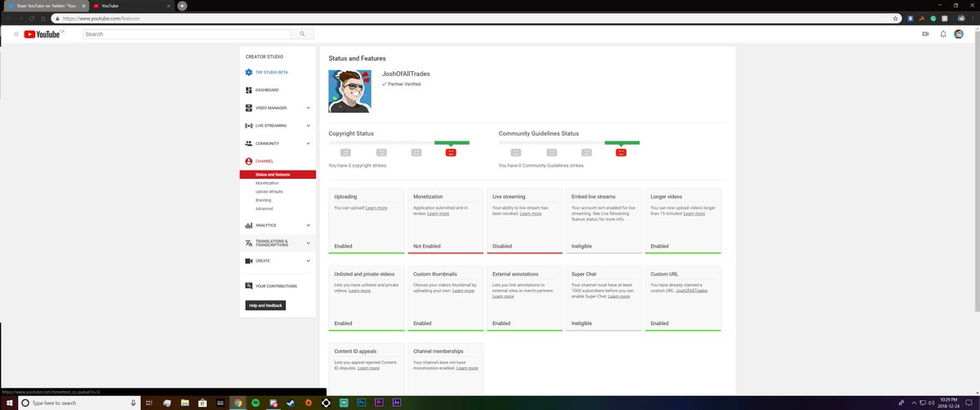Open Your Contributions in sidebar
This screenshot has width=980, height=410.
[x=276, y=286]
